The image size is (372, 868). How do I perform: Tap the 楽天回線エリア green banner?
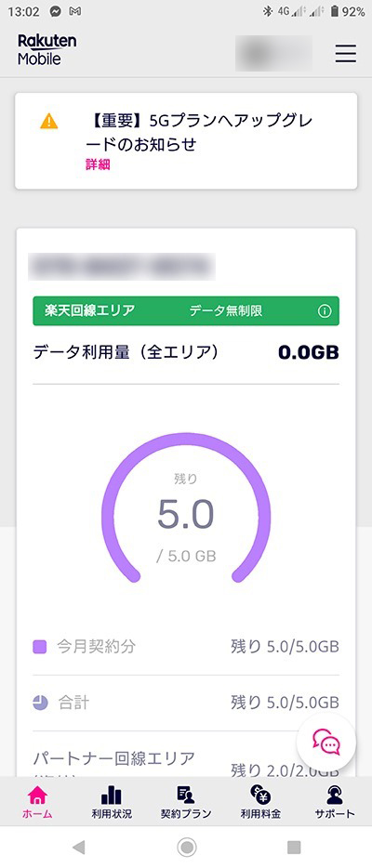coord(186,311)
